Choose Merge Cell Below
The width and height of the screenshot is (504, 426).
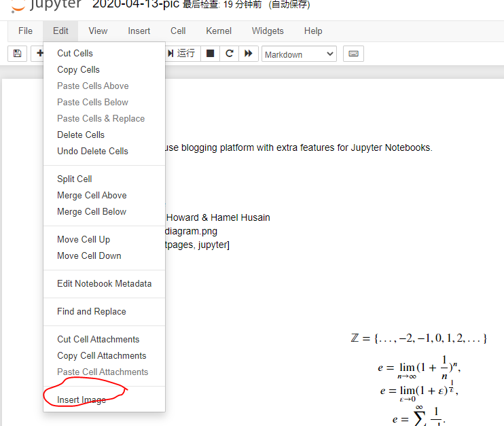[x=92, y=211]
